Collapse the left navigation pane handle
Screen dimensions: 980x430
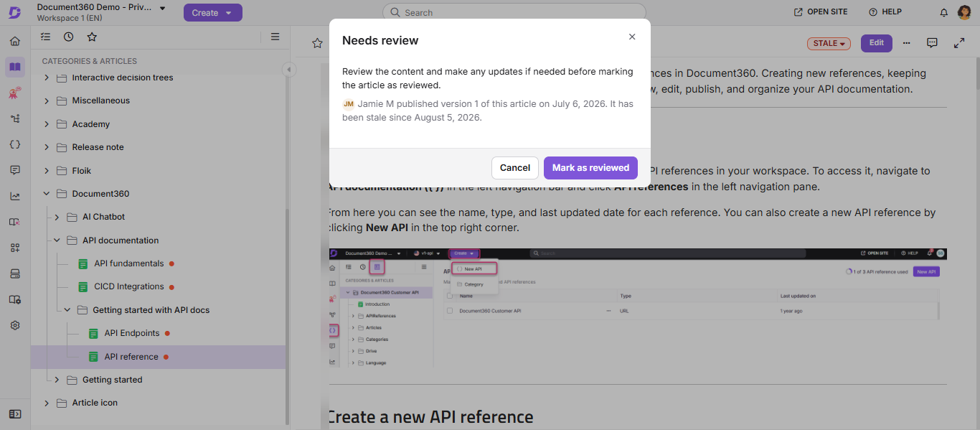[x=288, y=70]
